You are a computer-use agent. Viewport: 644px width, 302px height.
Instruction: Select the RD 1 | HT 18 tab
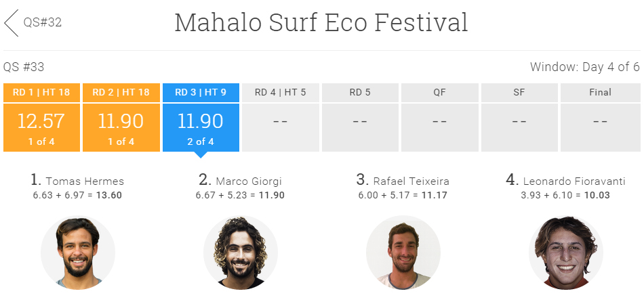[41, 92]
